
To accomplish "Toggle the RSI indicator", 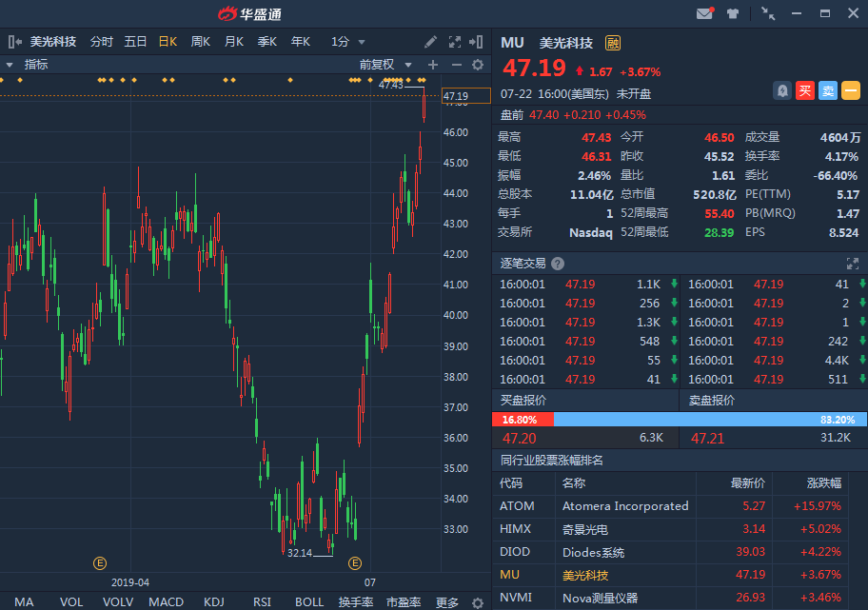I will [262, 602].
